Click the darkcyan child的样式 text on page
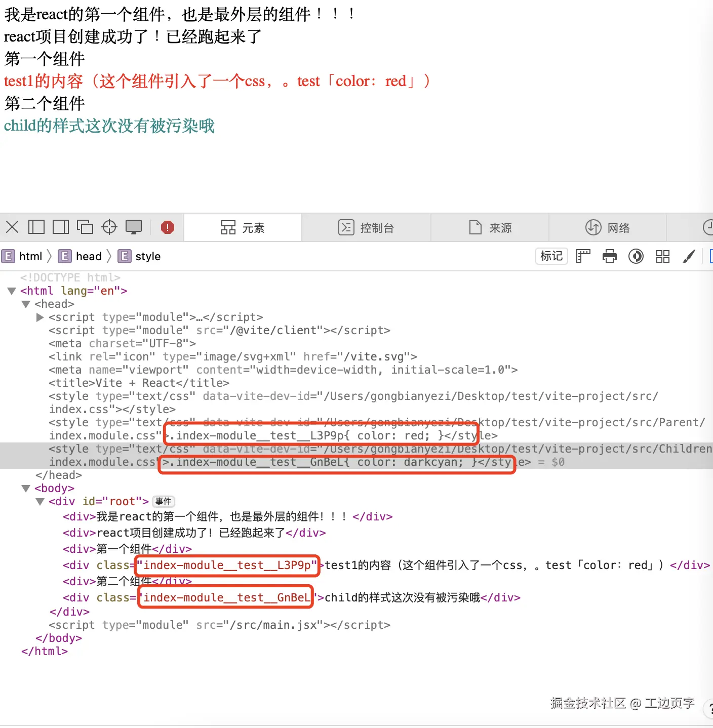This screenshot has width=713, height=728. click(x=109, y=126)
